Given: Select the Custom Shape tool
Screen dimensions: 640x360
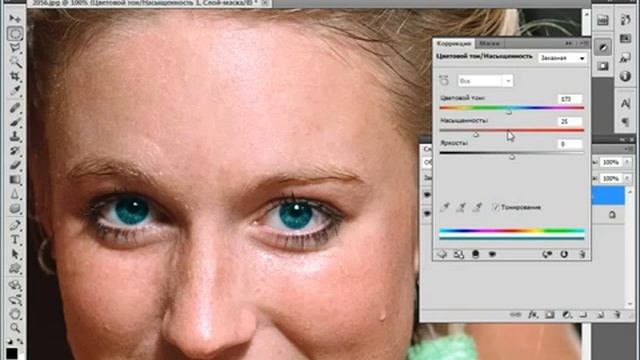Looking at the screenshot, I should tap(15, 268).
